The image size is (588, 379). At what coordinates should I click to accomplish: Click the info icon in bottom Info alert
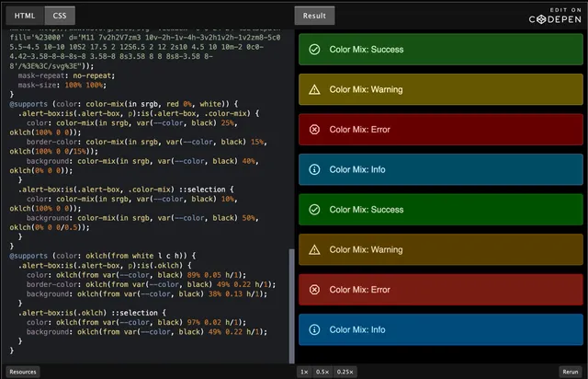[315, 329]
